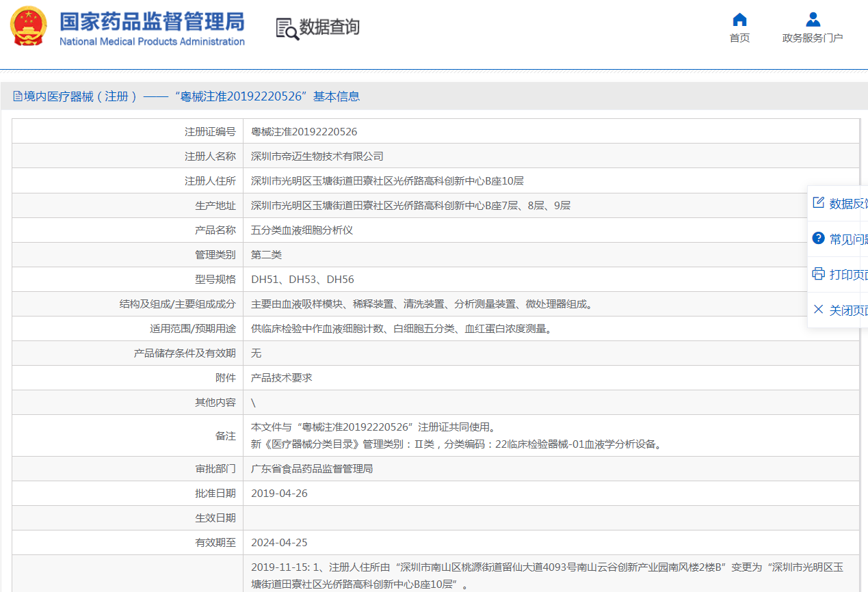
Task: Click the national emblem logo icon
Action: click(29, 26)
